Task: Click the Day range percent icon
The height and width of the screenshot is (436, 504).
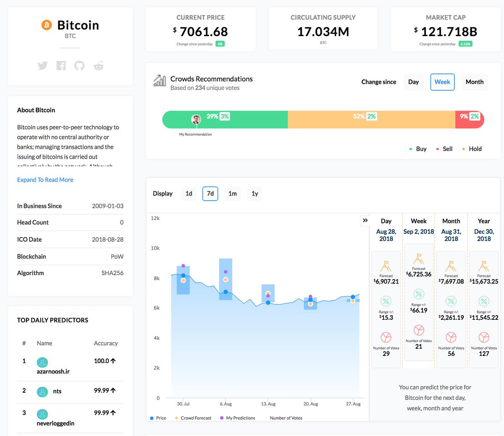Action: pos(386,301)
